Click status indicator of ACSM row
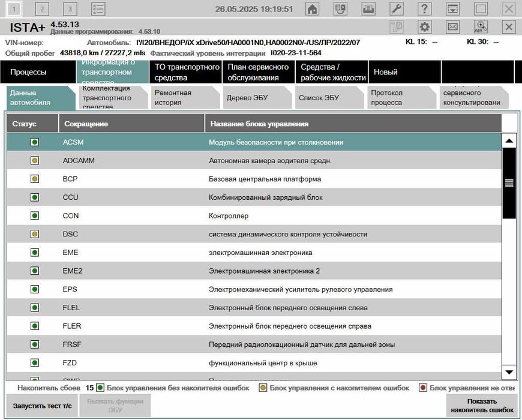 pos(34,142)
